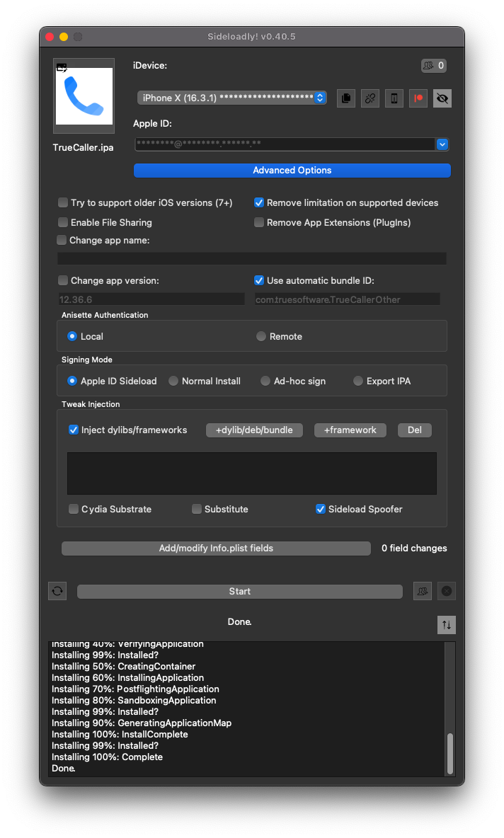This screenshot has width=504, height=838.
Task: Uncheck Sideload Spoofer
Action: (321, 509)
